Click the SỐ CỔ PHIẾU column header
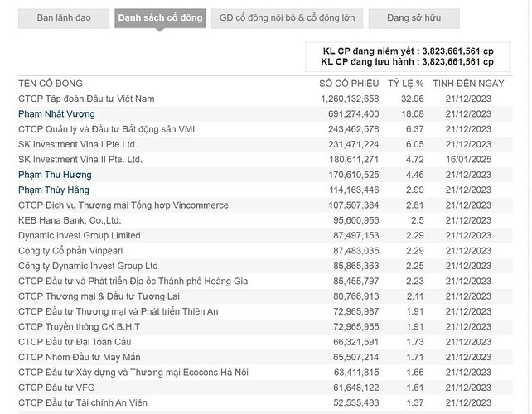 [349, 84]
